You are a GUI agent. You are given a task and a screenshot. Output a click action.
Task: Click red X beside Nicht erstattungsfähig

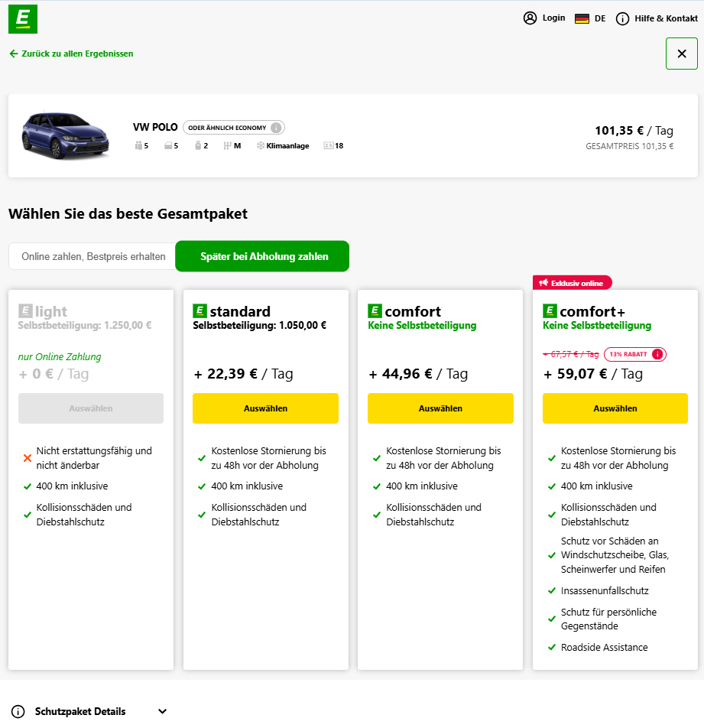(28, 458)
